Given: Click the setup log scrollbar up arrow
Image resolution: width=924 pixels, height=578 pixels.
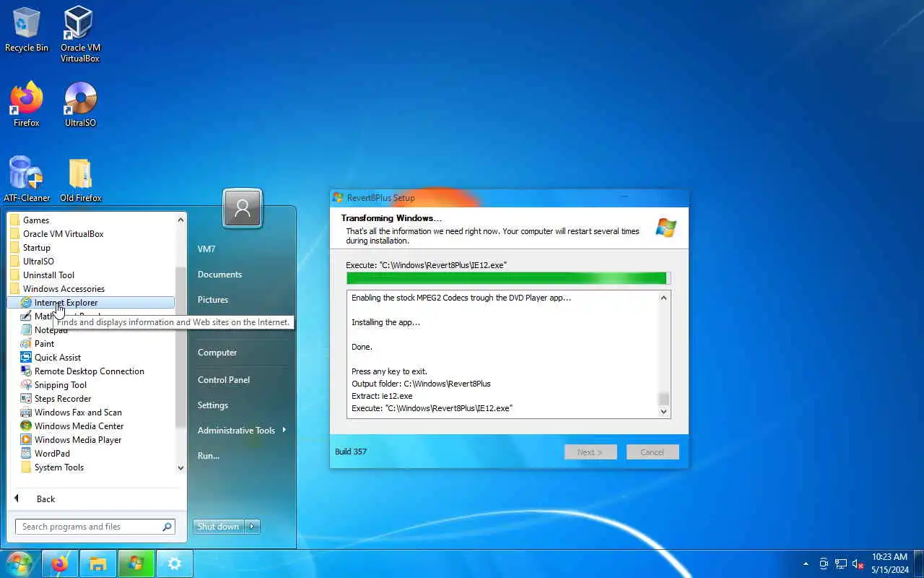Looking at the screenshot, I should [x=664, y=298].
